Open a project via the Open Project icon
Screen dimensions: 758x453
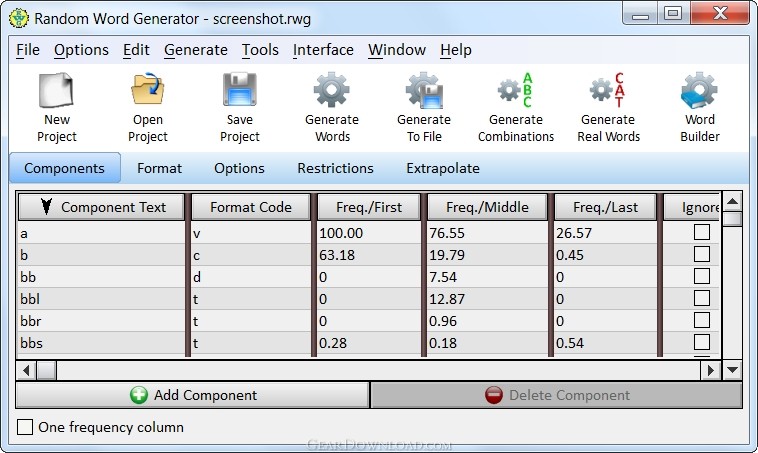[x=147, y=89]
